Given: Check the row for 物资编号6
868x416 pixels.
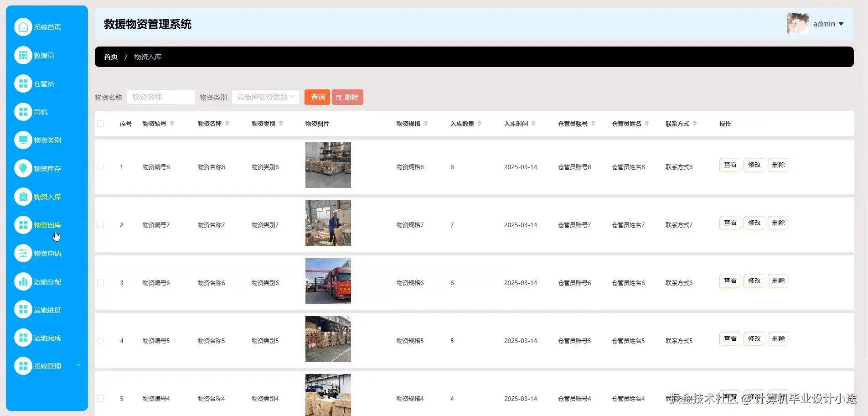Looking at the screenshot, I should (100, 283).
